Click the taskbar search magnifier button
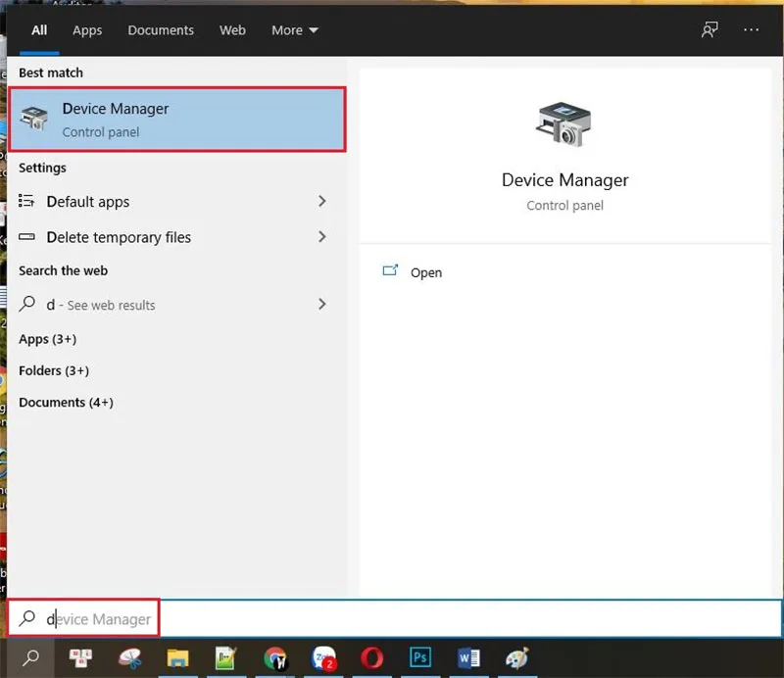Viewport: 784px width, 678px height. 30,658
